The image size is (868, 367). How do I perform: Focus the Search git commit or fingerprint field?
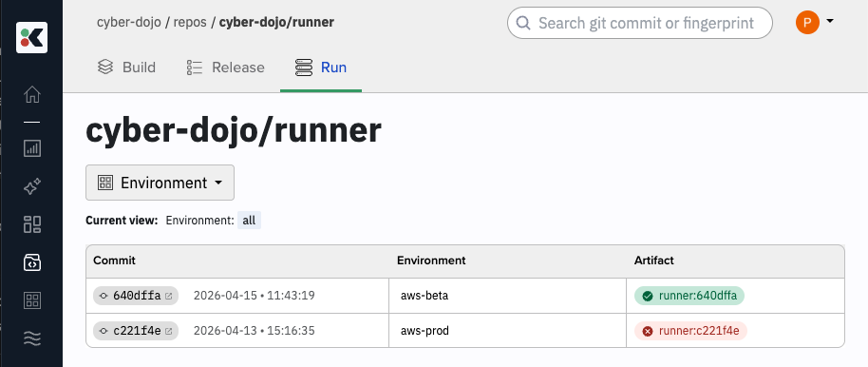[639, 23]
